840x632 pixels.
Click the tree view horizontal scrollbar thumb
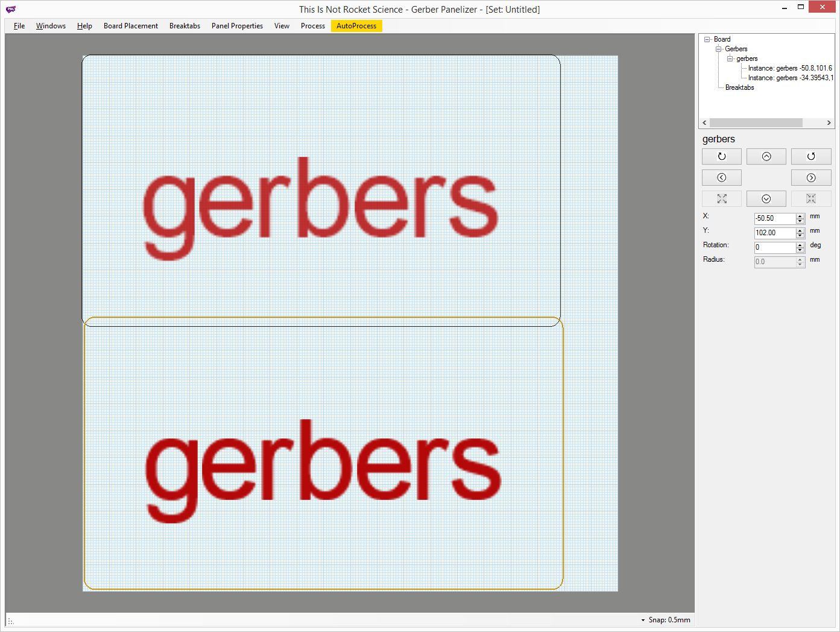coord(756,122)
